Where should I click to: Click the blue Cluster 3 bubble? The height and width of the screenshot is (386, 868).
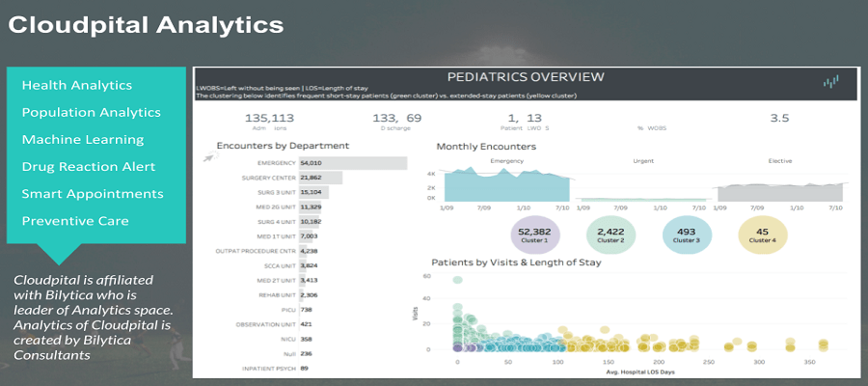[x=689, y=235]
